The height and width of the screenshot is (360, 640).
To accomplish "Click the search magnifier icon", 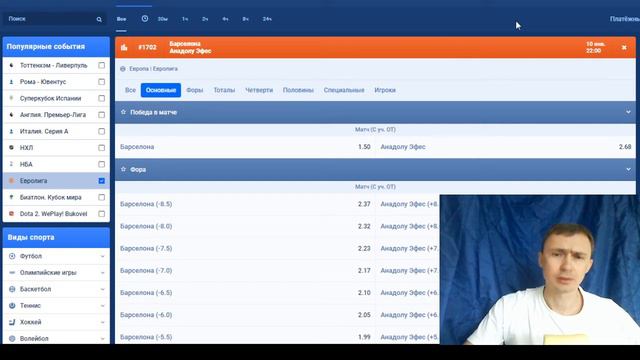I will click(99, 19).
